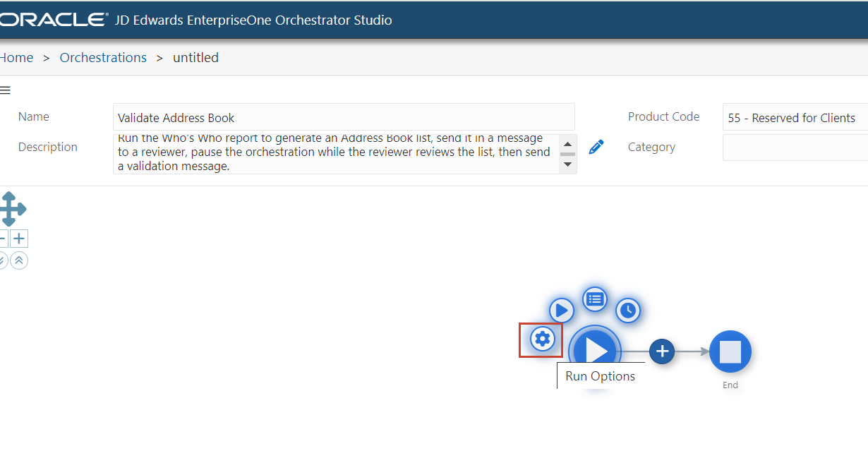Viewport: 868px width, 475px height.
Task: Click the End label text
Action: click(730, 385)
